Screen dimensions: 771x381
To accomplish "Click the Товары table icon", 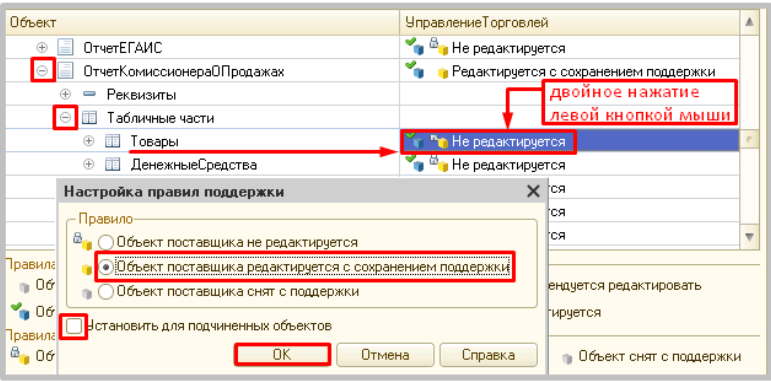I will pos(113,142).
